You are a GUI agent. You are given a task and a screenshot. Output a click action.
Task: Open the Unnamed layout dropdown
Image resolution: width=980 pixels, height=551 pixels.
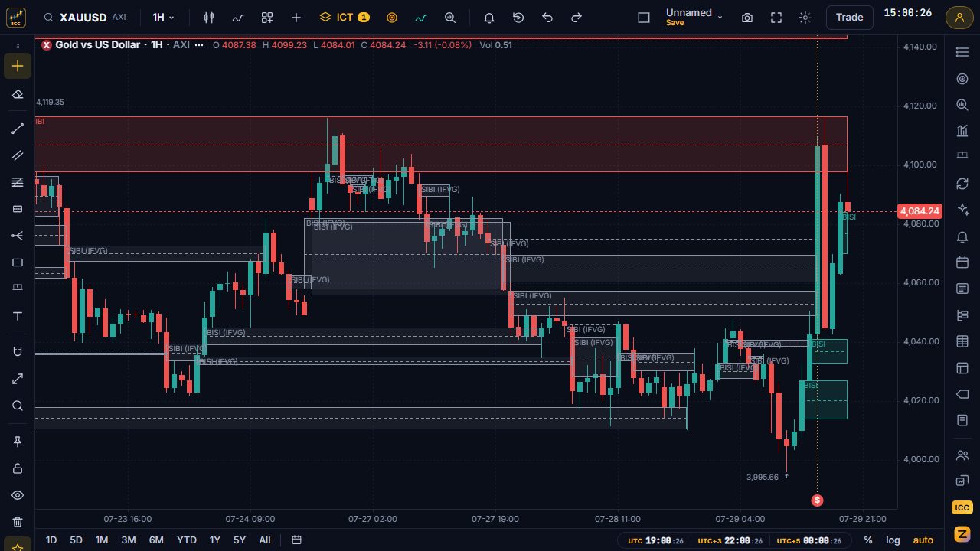click(x=694, y=12)
